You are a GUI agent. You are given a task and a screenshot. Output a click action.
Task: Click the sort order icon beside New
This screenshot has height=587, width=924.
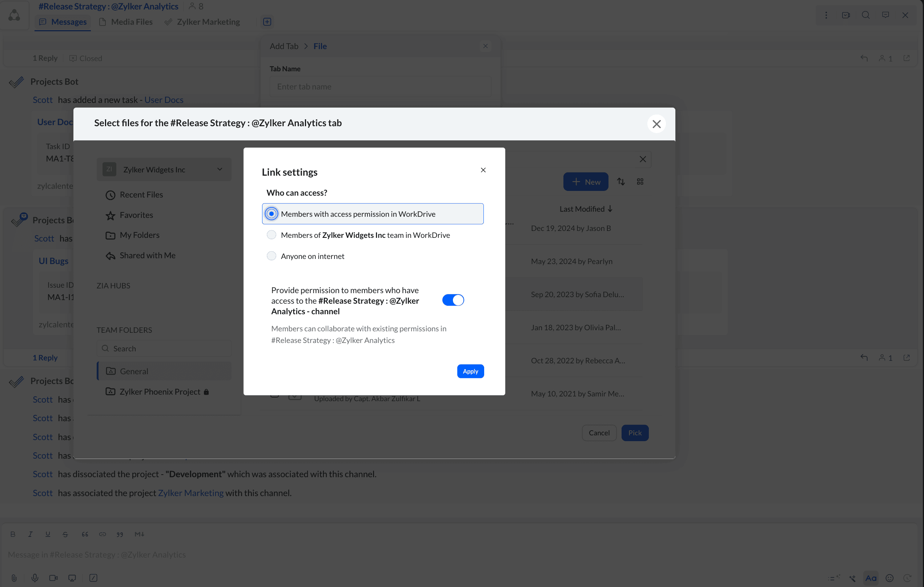[x=621, y=181]
